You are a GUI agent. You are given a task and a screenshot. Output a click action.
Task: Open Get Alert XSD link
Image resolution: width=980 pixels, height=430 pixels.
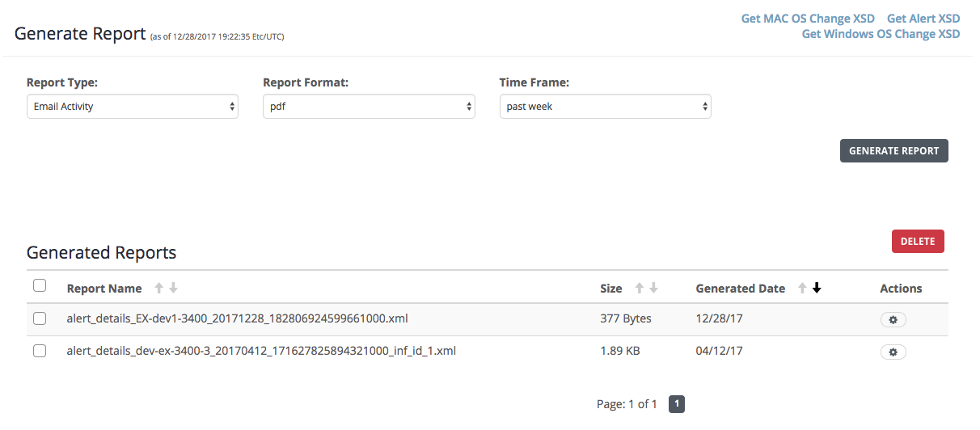pyautogui.click(x=923, y=19)
